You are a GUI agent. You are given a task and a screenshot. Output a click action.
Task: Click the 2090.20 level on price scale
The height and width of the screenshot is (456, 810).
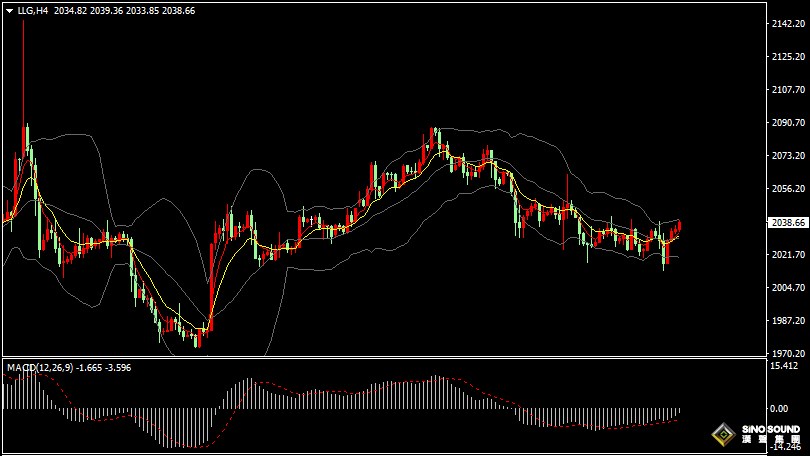786,123
